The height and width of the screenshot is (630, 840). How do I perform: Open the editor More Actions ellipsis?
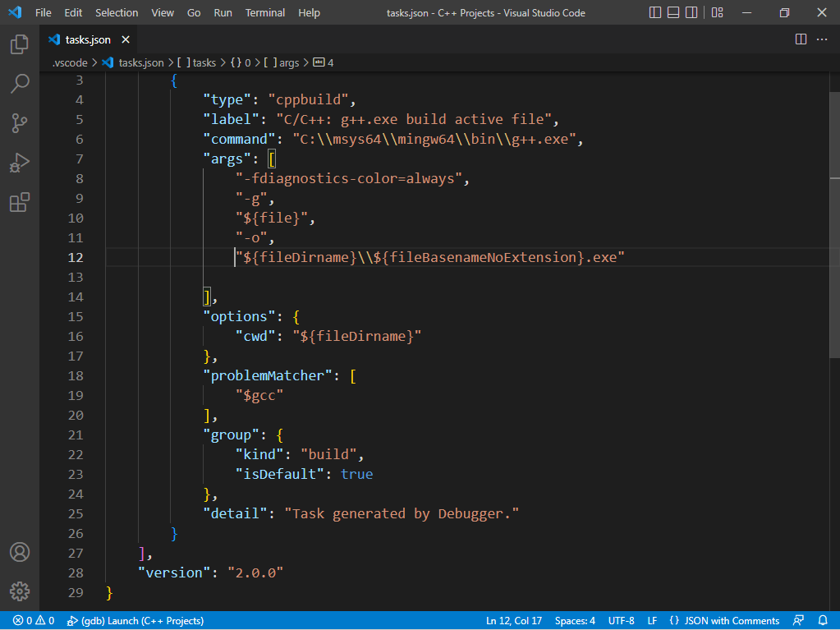822,39
